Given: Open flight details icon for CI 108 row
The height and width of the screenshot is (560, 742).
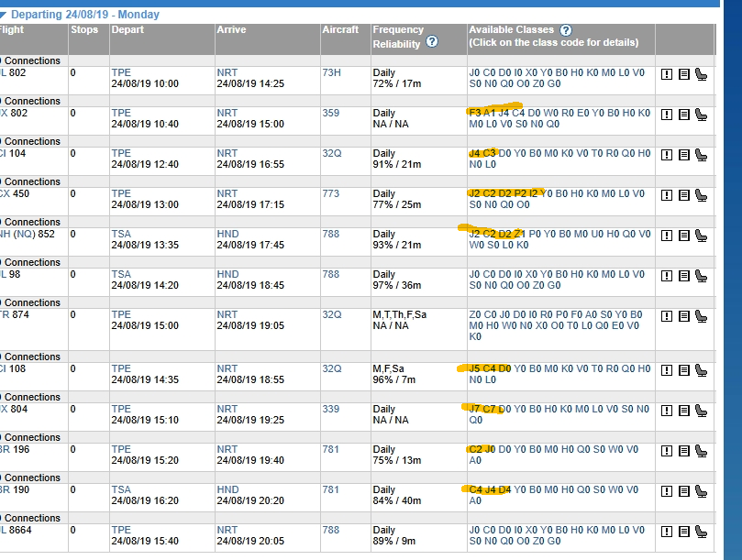Looking at the screenshot, I should pos(684,370).
